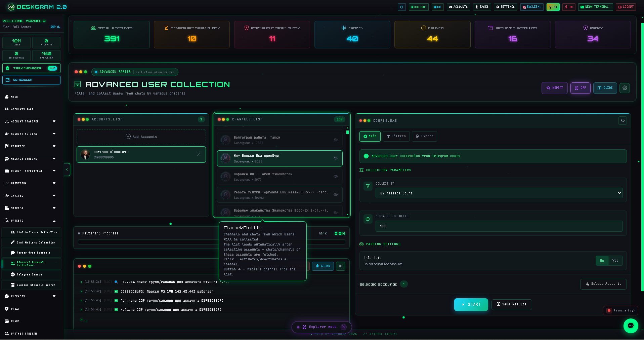The image size is (644, 340).
Task: Switch to the Export tab
Action: tap(424, 136)
